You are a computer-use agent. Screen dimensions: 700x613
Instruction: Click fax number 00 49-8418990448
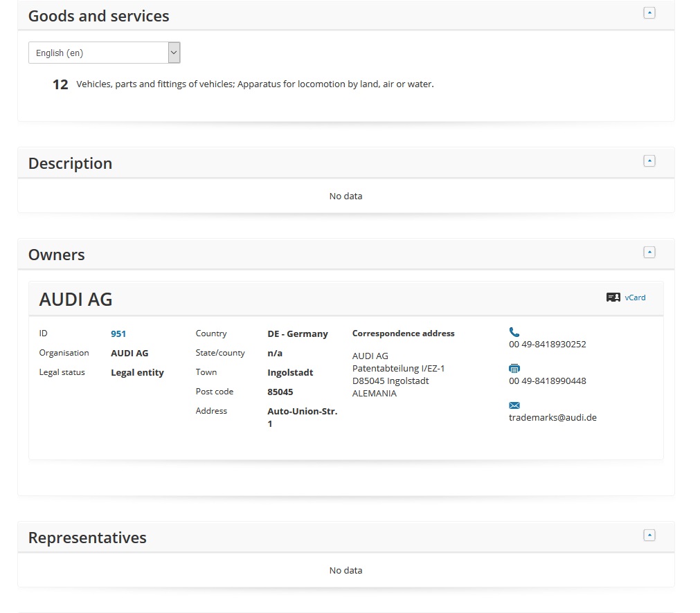547,381
